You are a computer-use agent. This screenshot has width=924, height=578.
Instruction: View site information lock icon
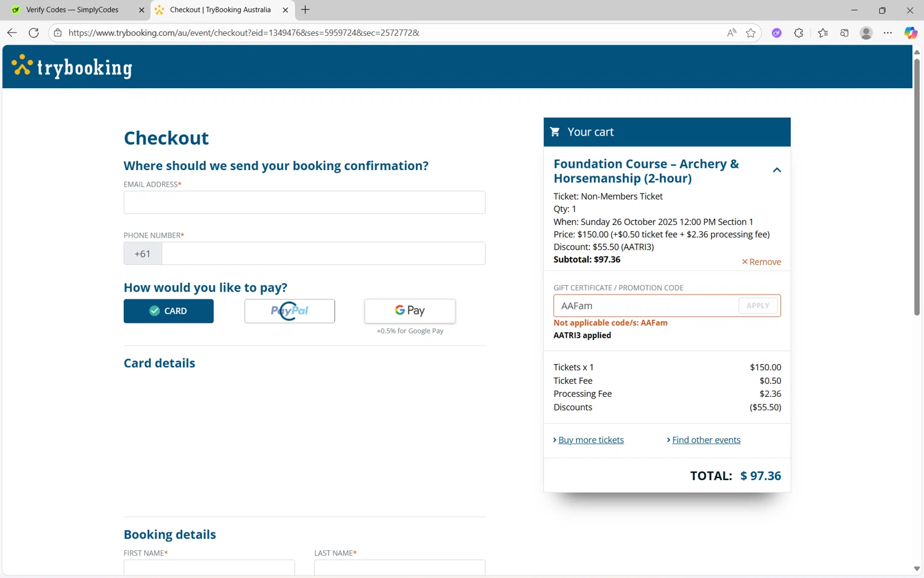(x=58, y=33)
